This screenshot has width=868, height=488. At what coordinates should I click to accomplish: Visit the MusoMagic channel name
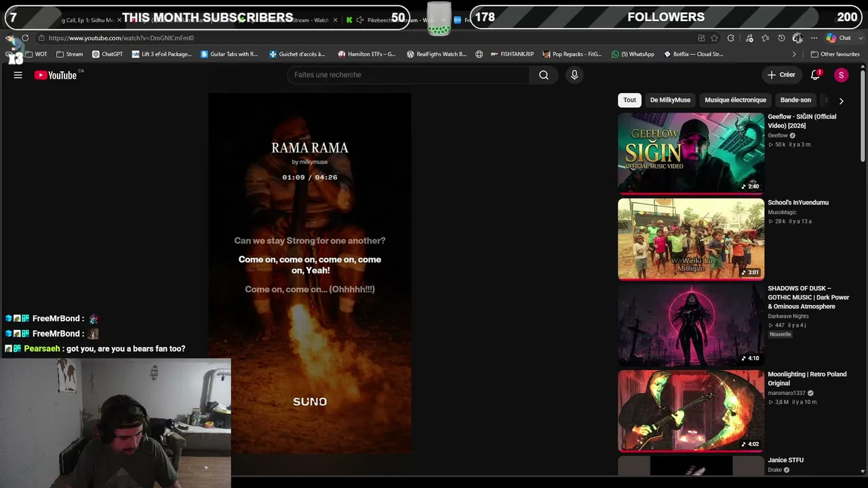[x=782, y=212]
